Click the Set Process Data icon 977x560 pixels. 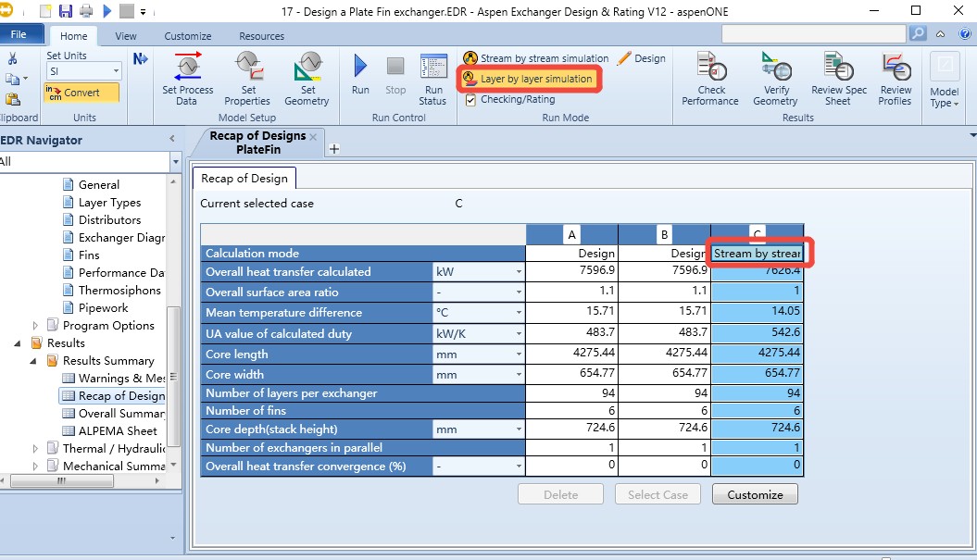click(188, 68)
